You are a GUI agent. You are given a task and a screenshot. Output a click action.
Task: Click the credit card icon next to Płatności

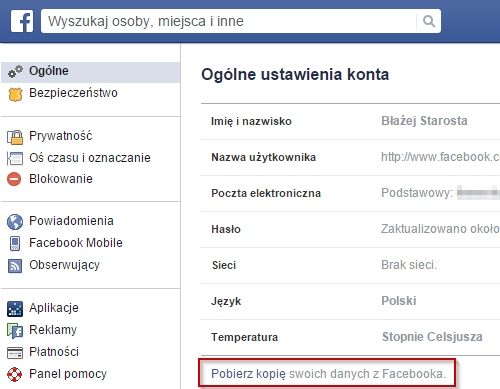click(15, 353)
